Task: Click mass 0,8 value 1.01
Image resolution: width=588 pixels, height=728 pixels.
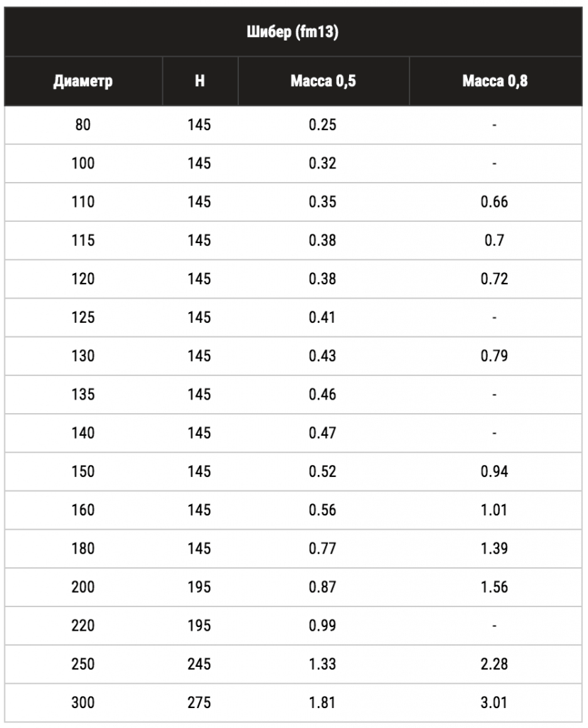Action: tap(494, 510)
